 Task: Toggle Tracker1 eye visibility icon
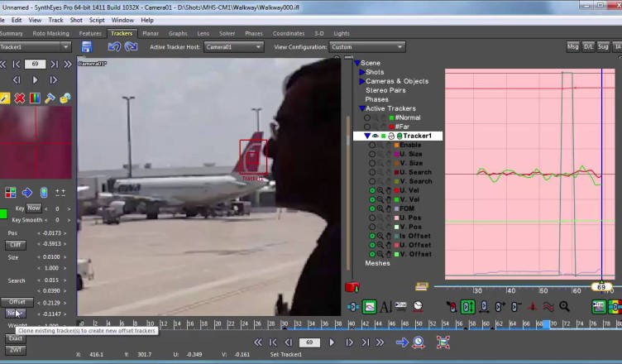click(376, 136)
